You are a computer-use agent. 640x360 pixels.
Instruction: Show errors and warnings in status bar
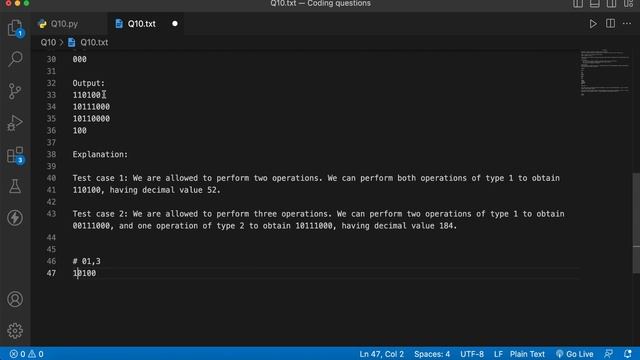coord(27,354)
